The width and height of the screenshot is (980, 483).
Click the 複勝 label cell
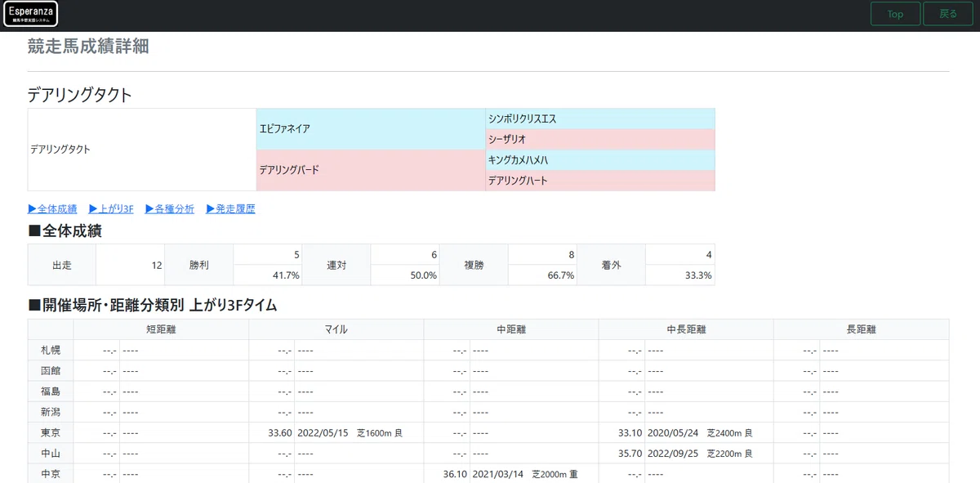[x=474, y=265]
